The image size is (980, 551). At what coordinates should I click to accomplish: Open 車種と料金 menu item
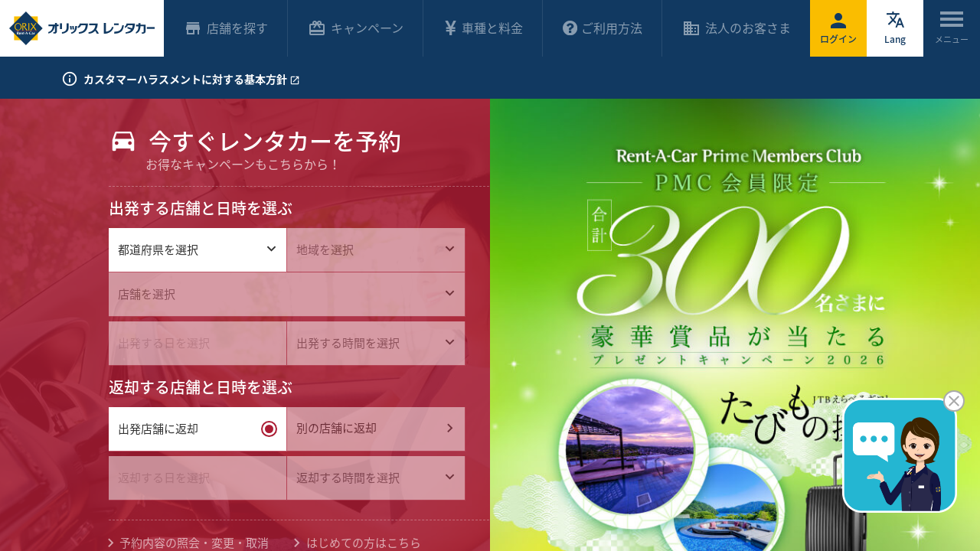coord(484,28)
